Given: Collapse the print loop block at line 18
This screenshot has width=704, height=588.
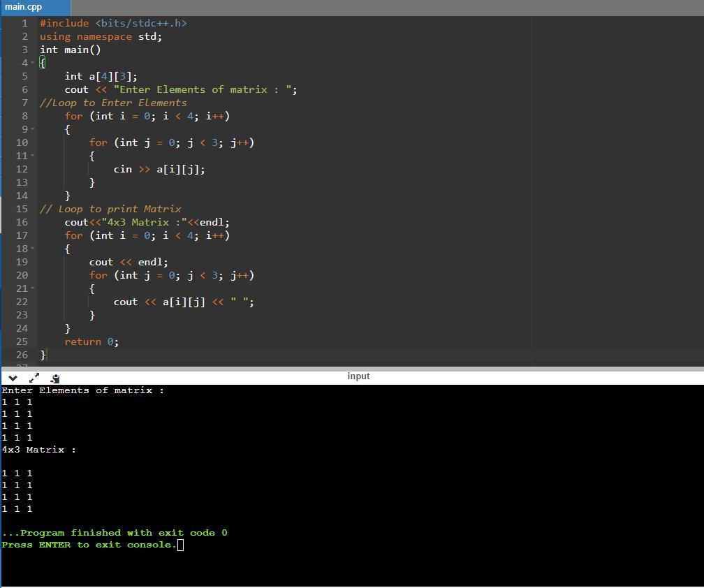Looking at the screenshot, I should 33,249.
